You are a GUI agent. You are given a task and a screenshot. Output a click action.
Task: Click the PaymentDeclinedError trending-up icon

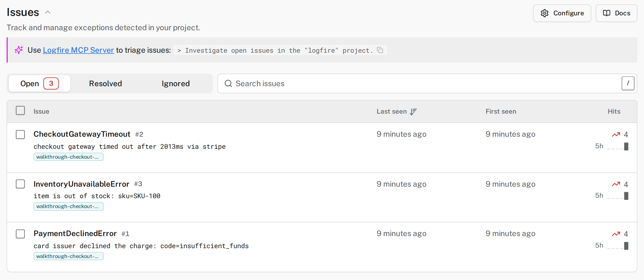[x=616, y=234]
